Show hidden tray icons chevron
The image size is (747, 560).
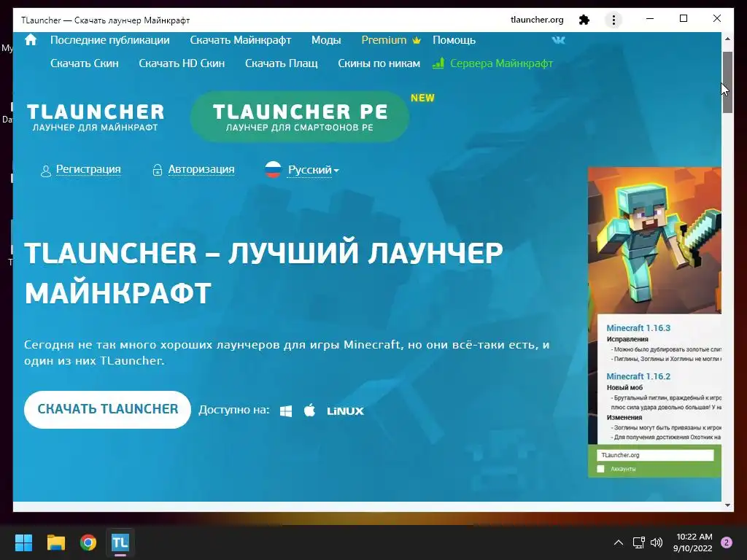(x=619, y=542)
